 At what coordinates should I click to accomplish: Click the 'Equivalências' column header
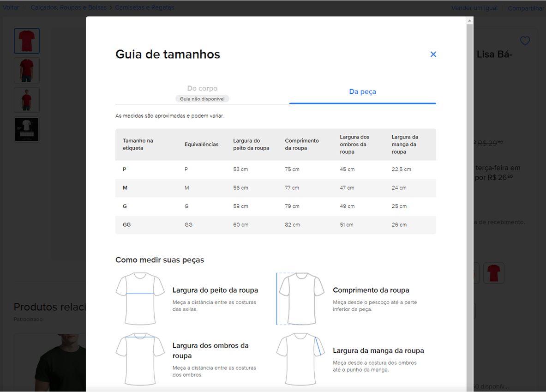point(202,144)
